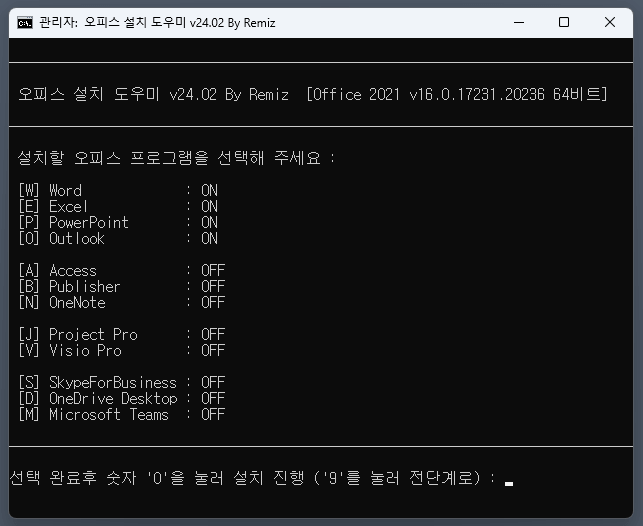The image size is (643, 526).
Task: Click the OFF status next to Publisher
Action: pos(213,287)
